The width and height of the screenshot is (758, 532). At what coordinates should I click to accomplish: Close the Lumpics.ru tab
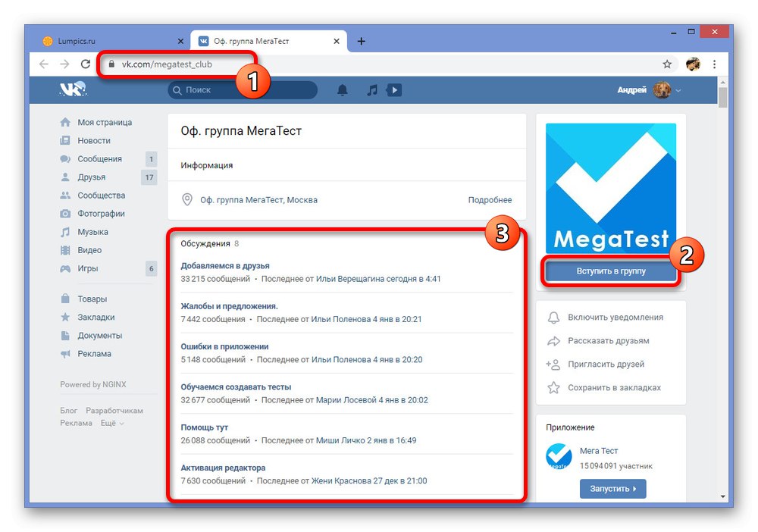(180, 41)
